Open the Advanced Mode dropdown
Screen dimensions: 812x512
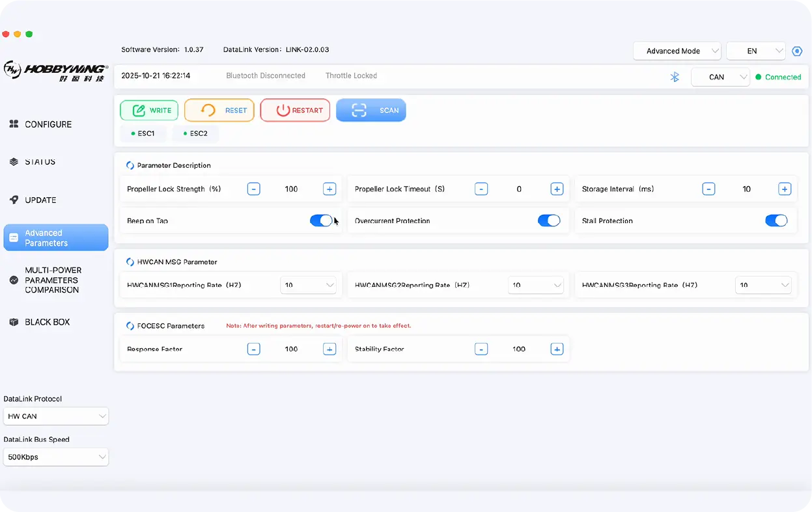677,51
